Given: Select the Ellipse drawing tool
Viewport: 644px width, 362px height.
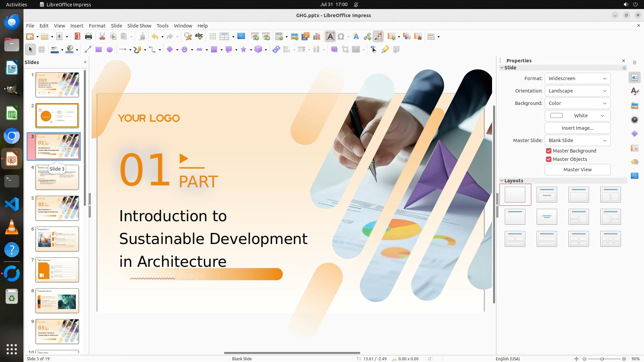Looking at the screenshot, I should click(110, 50).
